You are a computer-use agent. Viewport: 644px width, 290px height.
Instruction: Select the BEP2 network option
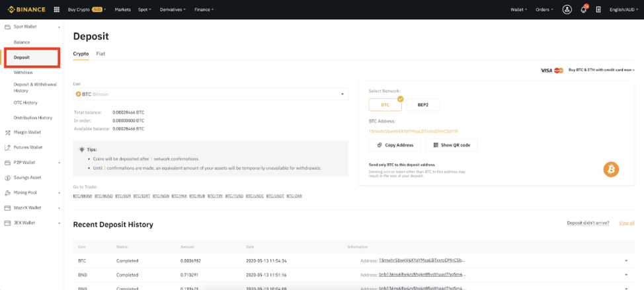coord(423,104)
